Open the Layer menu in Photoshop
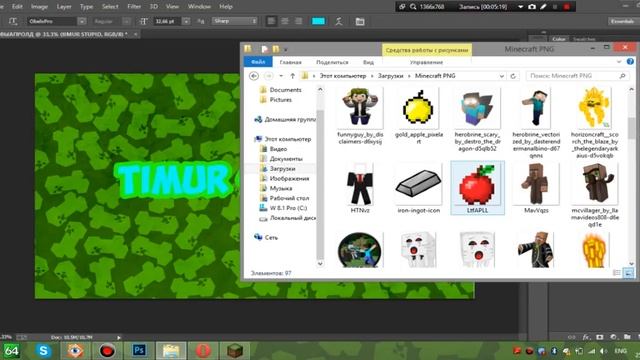640x360 pixels. click(x=64, y=7)
